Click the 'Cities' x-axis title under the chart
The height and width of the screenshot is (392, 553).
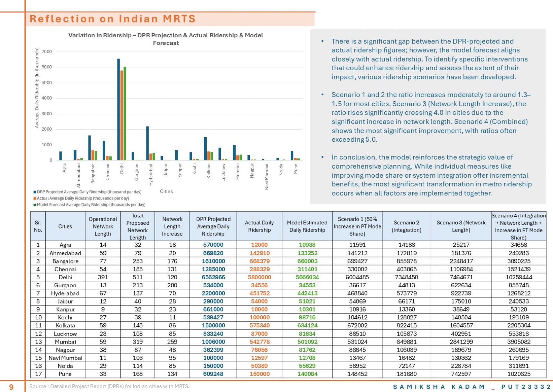tap(166, 191)
